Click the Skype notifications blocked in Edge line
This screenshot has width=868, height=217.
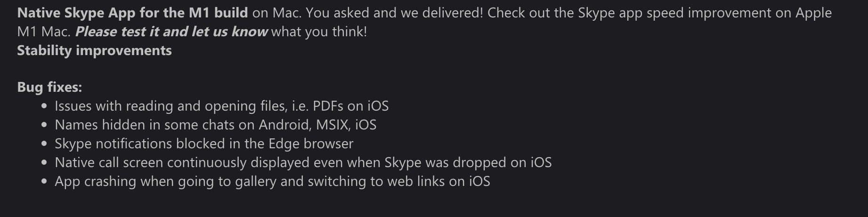[204, 144]
